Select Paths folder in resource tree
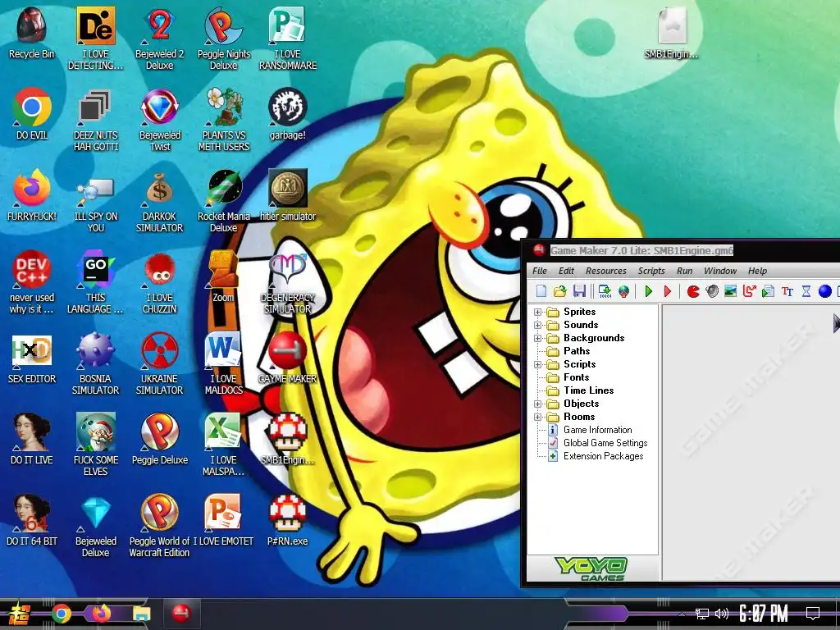 click(577, 351)
